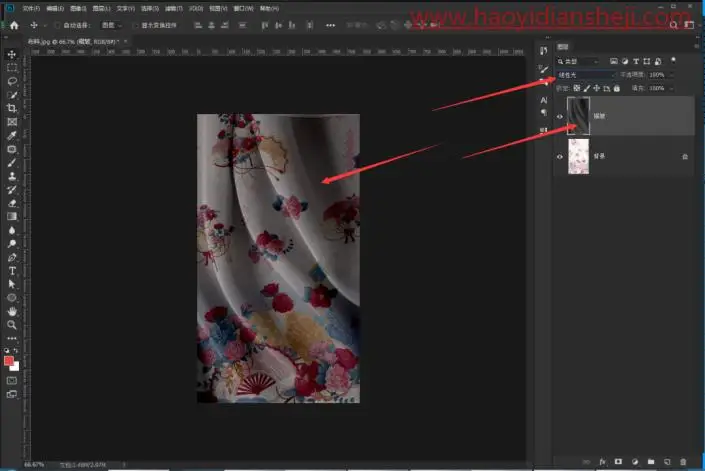Viewport: 705px width, 471px height.
Task: Toggle lock image pixels
Action: (587, 88)
